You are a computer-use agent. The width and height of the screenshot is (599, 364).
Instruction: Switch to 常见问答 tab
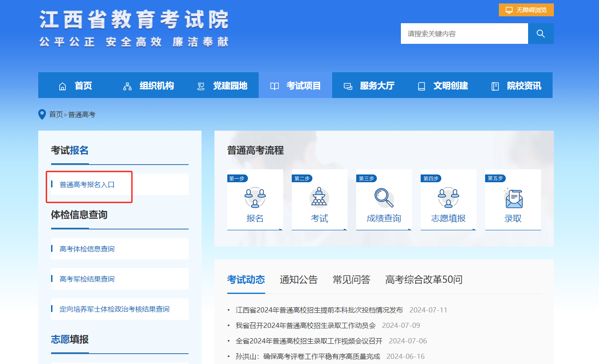351,280
